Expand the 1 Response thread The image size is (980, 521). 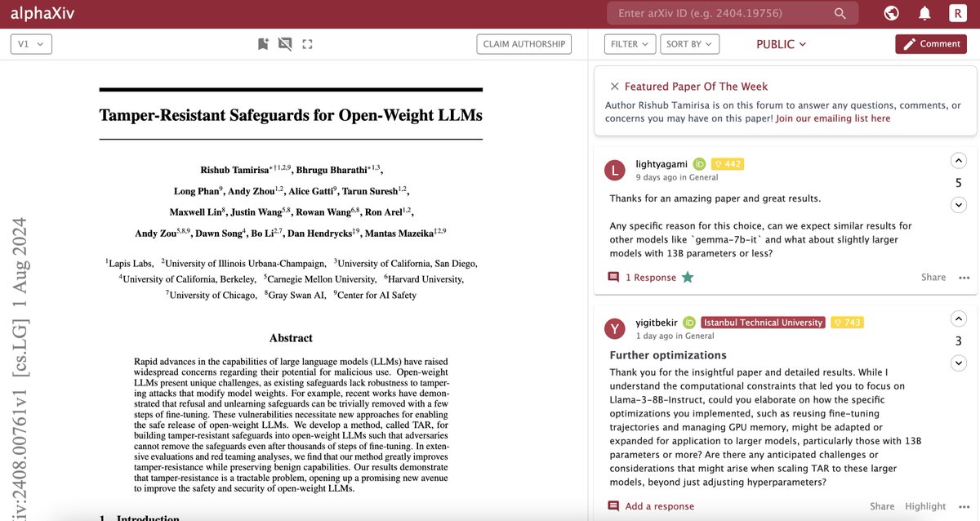[651, 278]
